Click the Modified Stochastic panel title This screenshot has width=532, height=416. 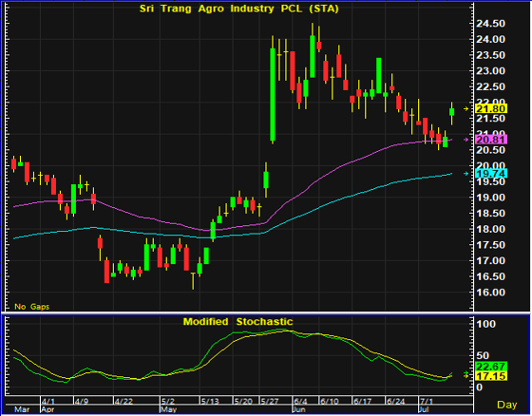[237, 321]
